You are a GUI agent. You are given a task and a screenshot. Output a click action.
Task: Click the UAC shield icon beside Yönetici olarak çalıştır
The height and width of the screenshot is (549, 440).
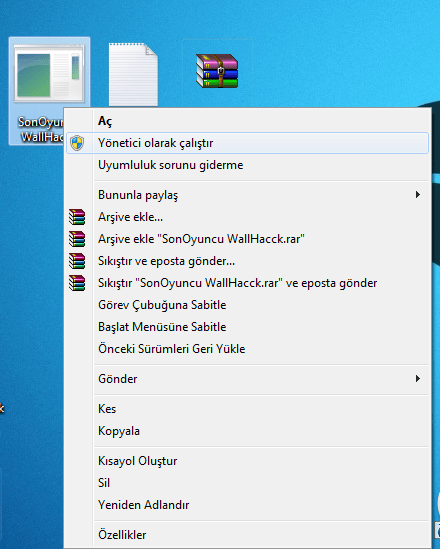point(77,143)
